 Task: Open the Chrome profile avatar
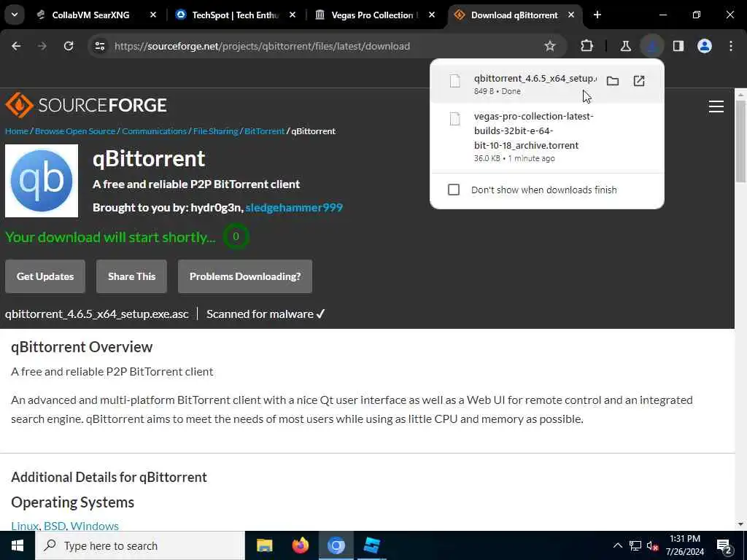(705, 46)
